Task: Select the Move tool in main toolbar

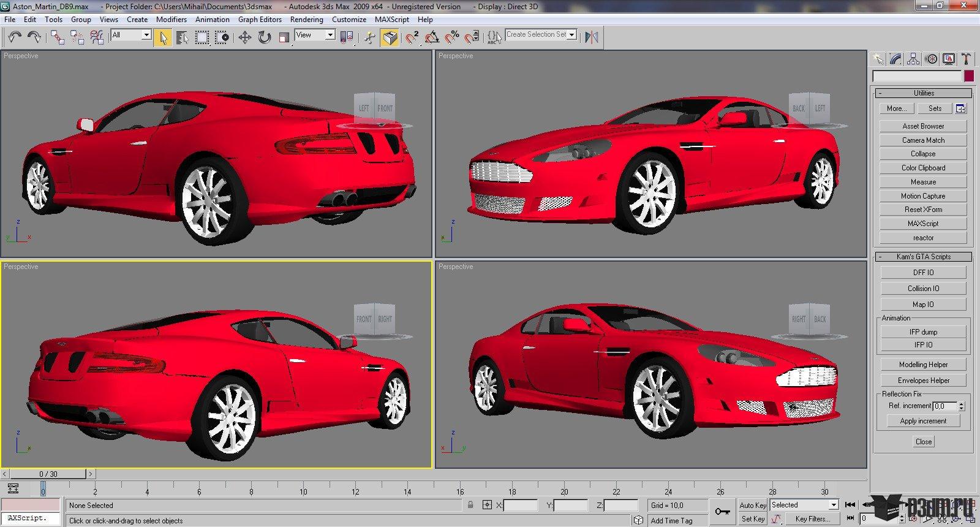Action: [x=244, y=37]
